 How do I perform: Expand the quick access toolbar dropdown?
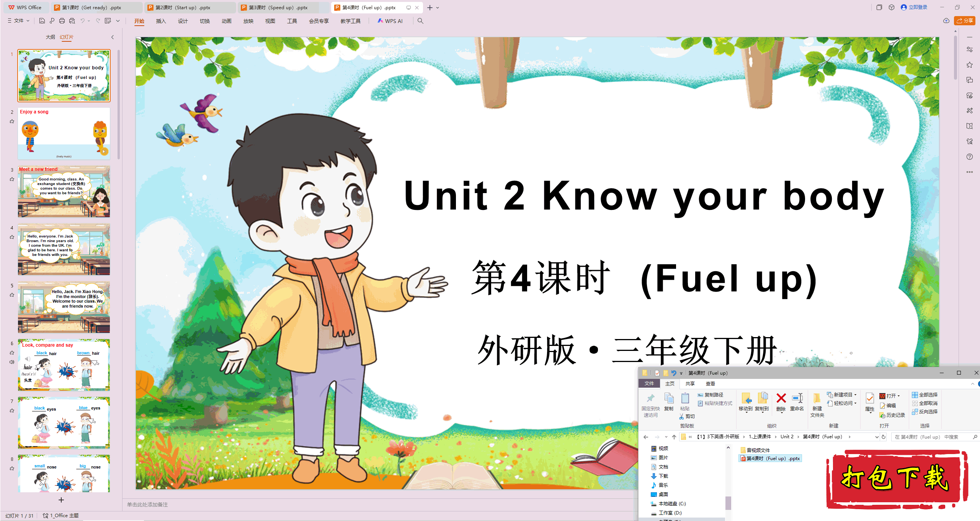click(x=118, y=21)
